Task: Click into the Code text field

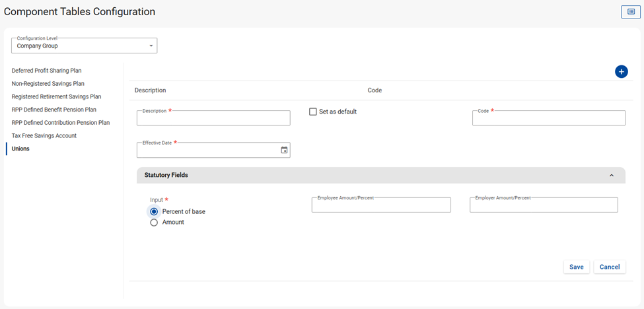Action: 548,118
